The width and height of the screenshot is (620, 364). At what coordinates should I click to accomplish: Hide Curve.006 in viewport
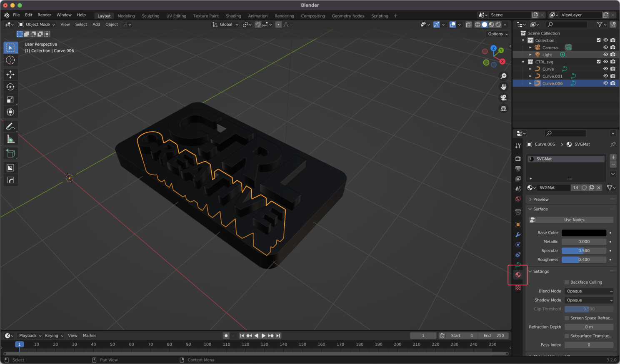coord(605,83)
